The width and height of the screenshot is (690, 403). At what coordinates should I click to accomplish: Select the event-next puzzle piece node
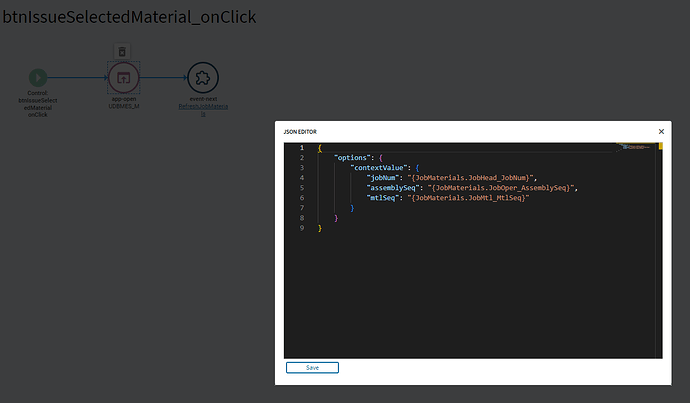(x=203, y=78)
